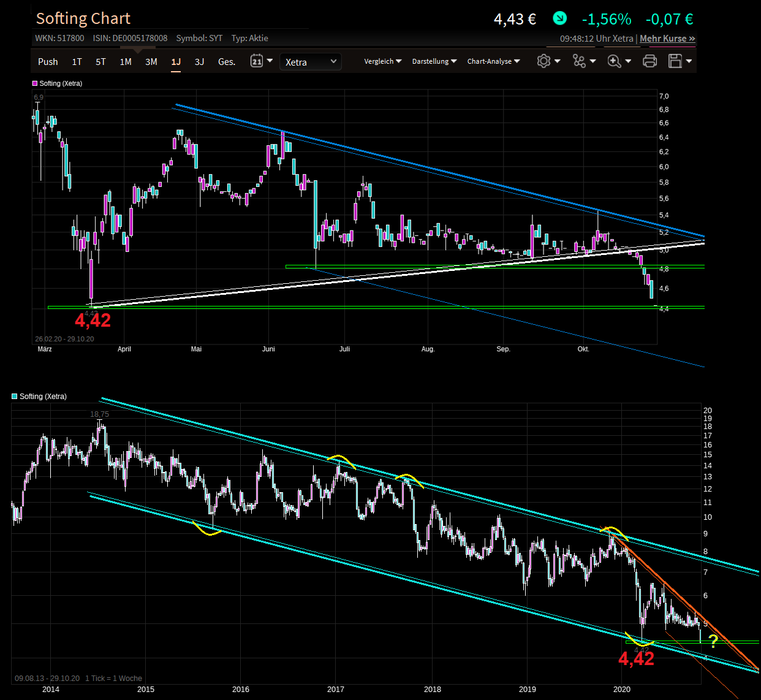Follow the Mehr Kurse link
Screen dimensions: 761x700
click(x=667, y=38)
